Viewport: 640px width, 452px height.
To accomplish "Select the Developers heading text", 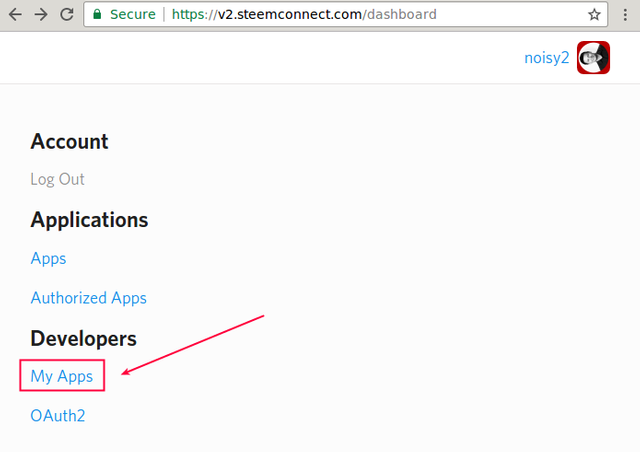I will (84, 339).
